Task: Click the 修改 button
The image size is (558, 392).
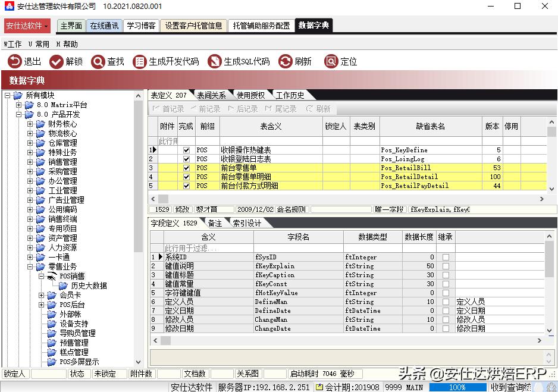Action: [x=183, y=209]
